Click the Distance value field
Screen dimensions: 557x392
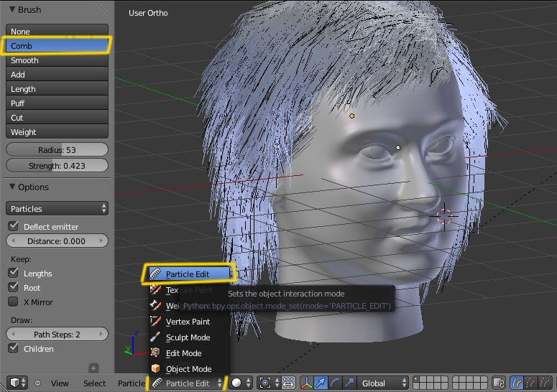point(57,241)
